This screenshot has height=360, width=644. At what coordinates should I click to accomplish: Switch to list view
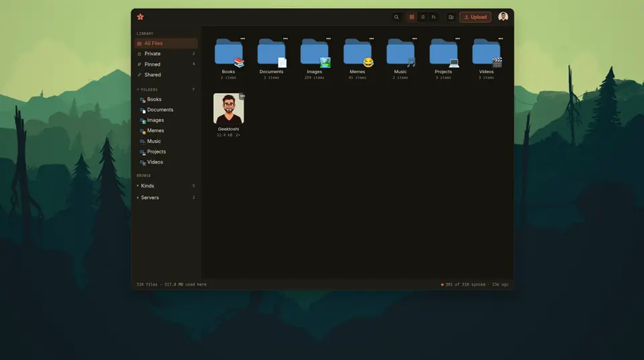423,17
